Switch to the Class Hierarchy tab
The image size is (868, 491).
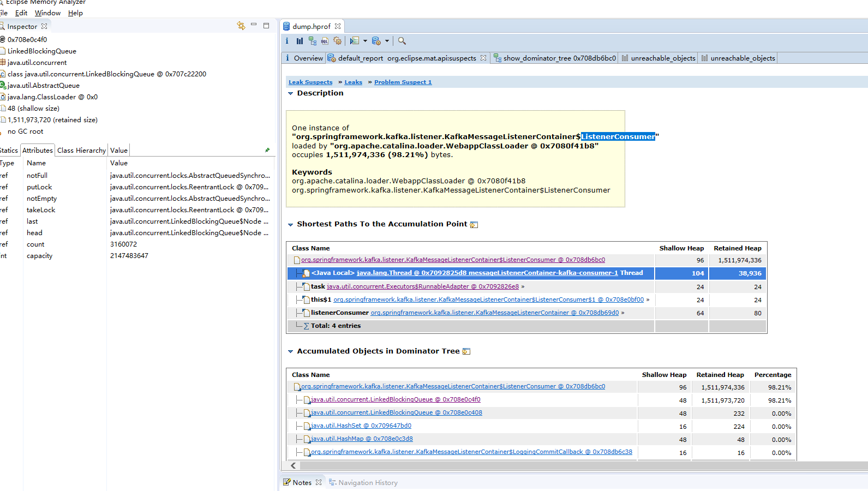pos(81,151)
